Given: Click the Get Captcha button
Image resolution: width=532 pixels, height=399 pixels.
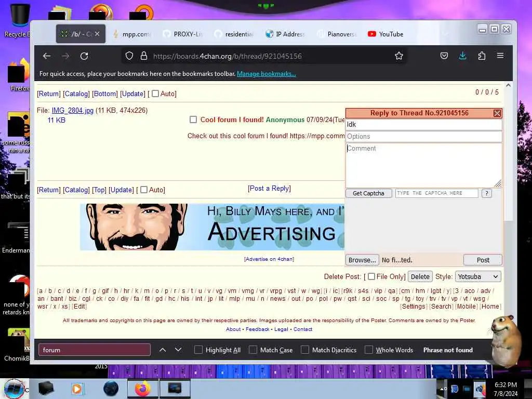Looking at the screenshot, I should point(368,193).
